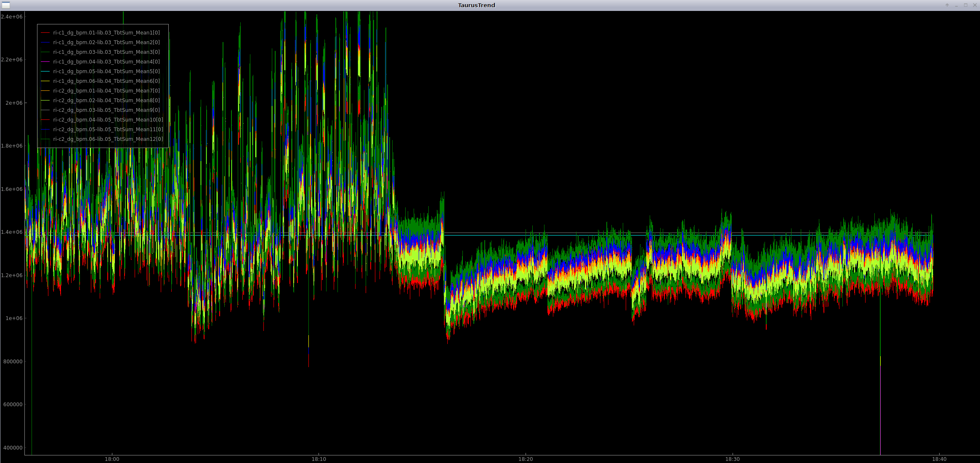The width and height of the screenshot is (980, 463).
Task: Click yellow line sample for TbtSum_Mean6
Action: pos(45,81)
